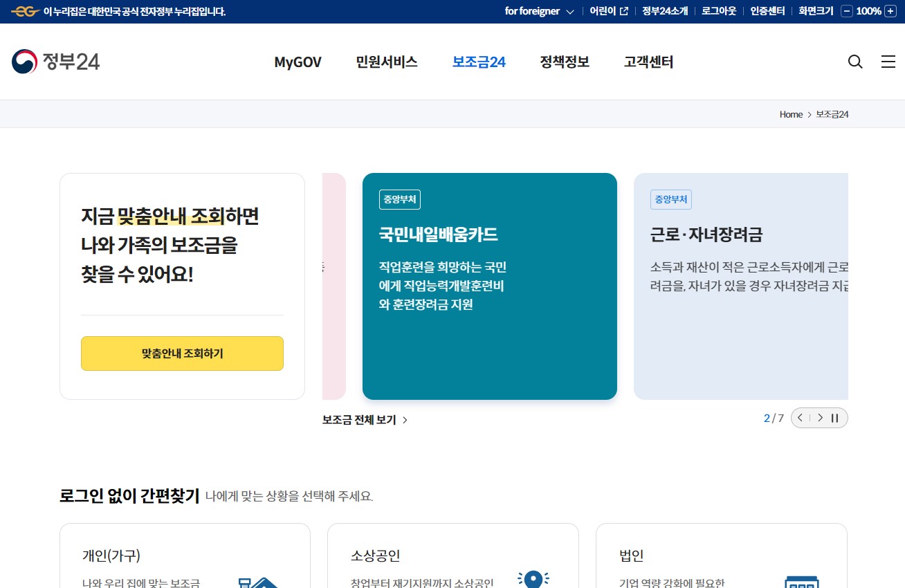The image size is (905, 588).
Task: Pause the subsidy carousel autoplay
Action: 835,418
